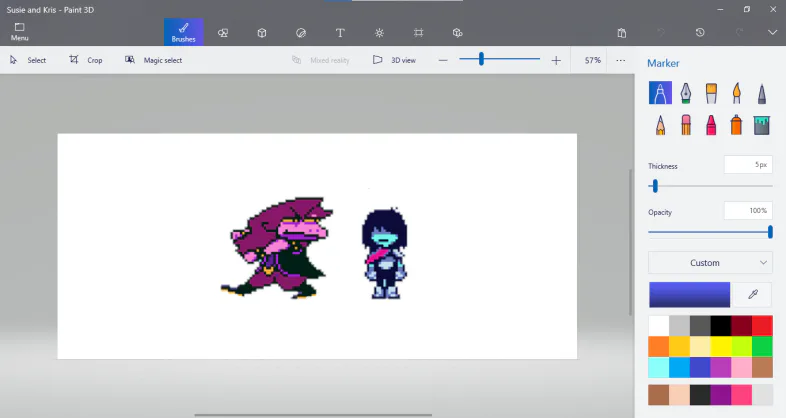This screenshot has width=786, height=418.
Task: Pick the black color swatch
Action: (x=720, y=326)
